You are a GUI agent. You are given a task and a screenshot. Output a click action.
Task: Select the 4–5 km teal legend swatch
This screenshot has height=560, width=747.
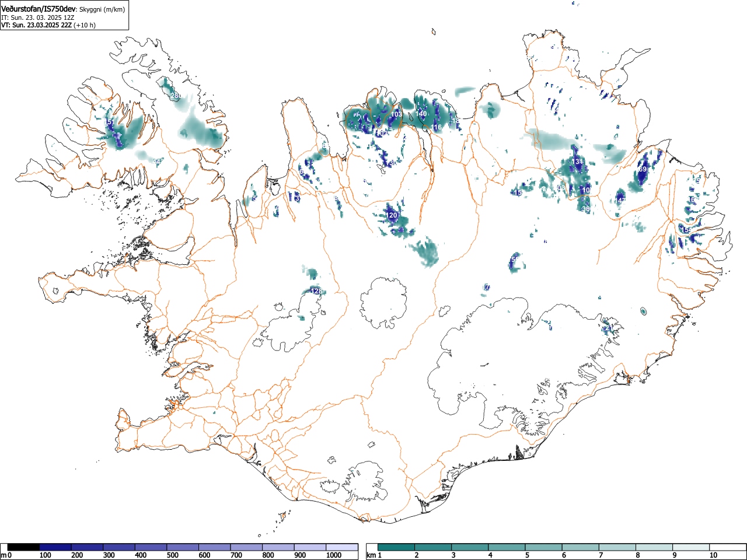coord(507,547)
